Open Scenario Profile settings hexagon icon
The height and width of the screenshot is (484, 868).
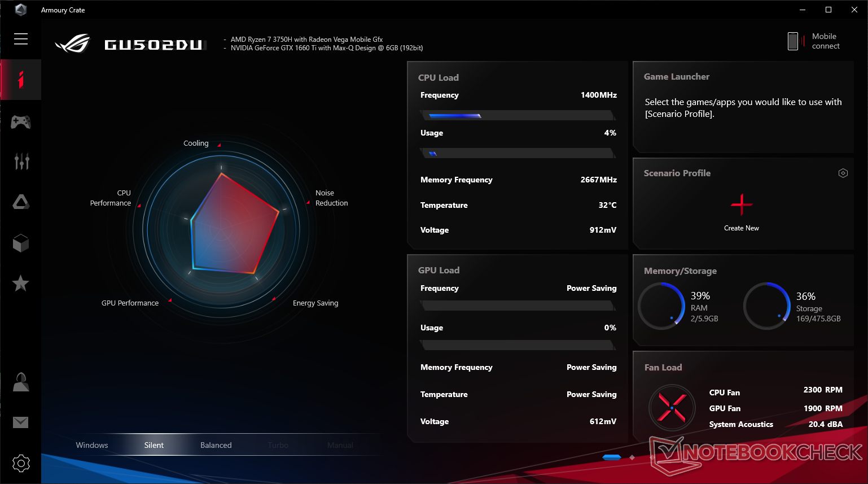tap(843, 173)
